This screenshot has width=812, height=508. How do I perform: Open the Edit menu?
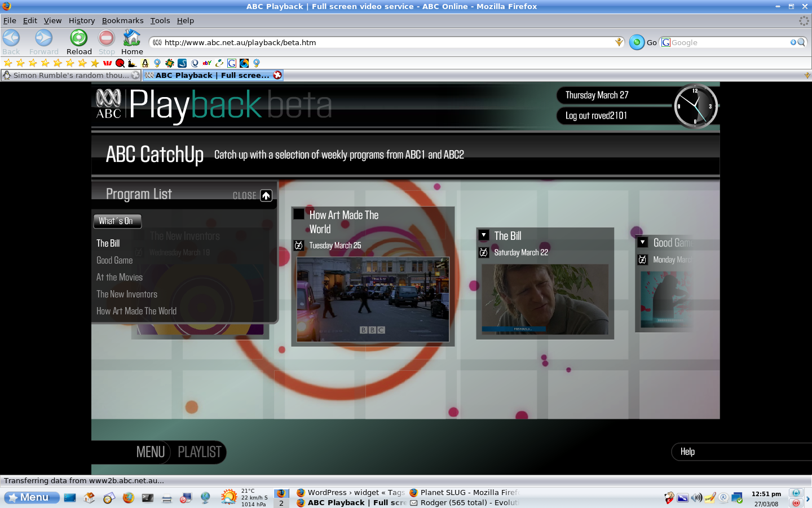(30, 20)
